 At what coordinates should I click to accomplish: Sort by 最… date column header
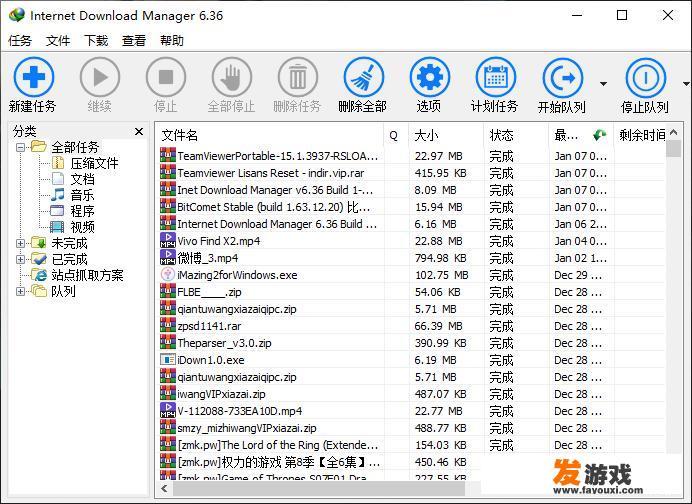point(581,135)
